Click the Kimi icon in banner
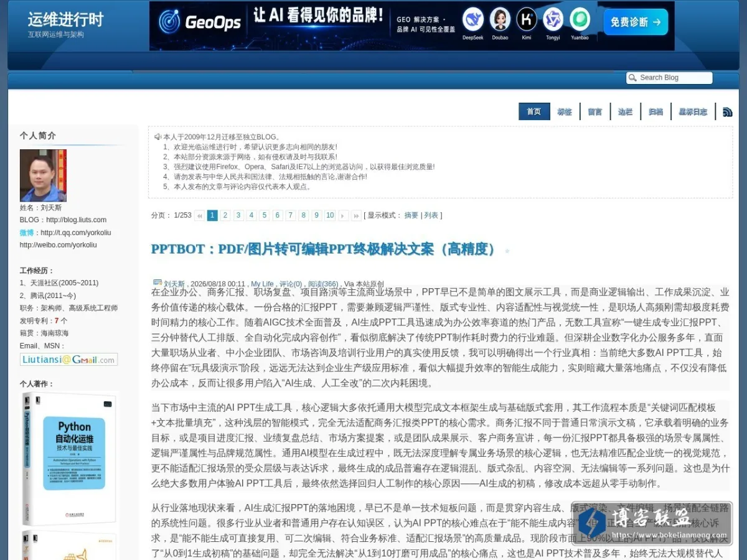Viewport: 747px width, 560px height. click(x=527, y=20)
